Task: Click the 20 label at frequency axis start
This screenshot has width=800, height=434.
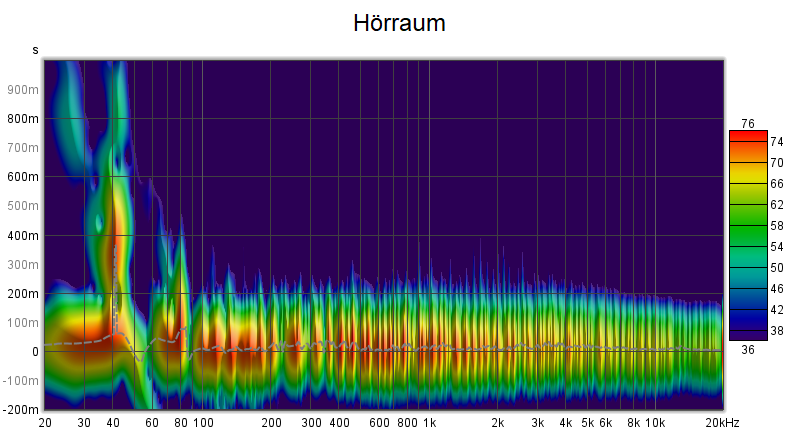Action: coord(45,423)
